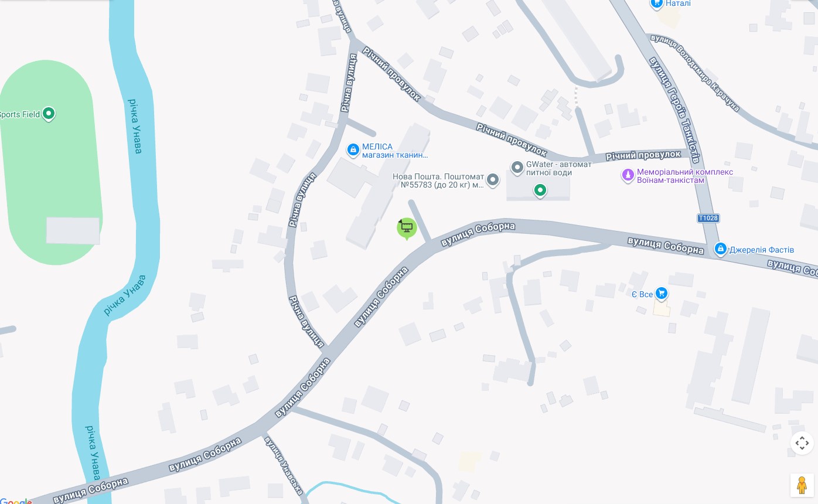
Task: Click the Sports Field green pin
Action: 49,114
